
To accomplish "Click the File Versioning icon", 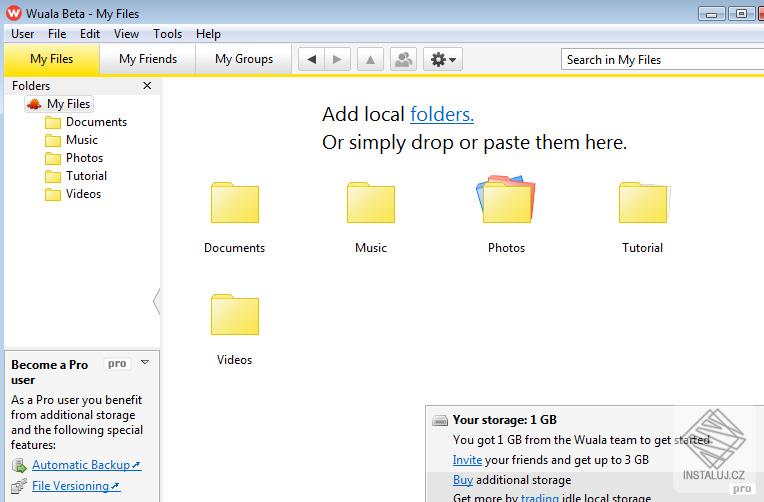I will tap(19, 486).
